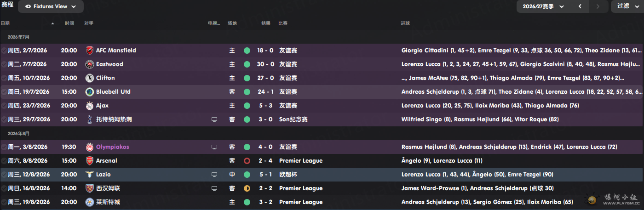Toggle checkmark on Eastwood fixture row

click(x=4, y=64)
